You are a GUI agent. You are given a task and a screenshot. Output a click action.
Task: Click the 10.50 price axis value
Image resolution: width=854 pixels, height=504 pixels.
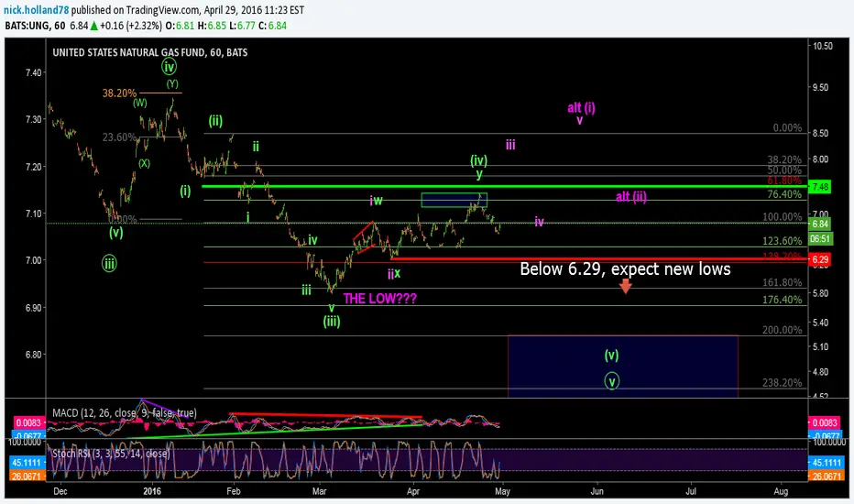pyautogui.click(x=823, y=47)
